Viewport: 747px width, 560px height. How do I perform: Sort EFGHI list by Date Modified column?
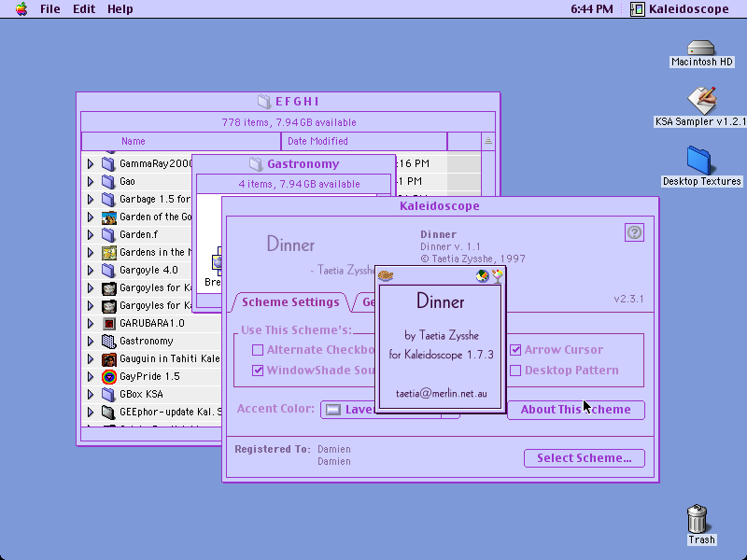pos(364,141)
